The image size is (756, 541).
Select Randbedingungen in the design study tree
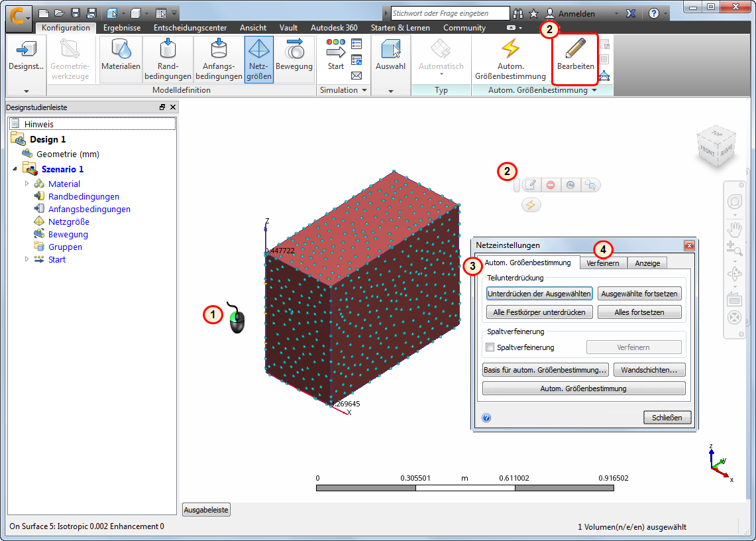(x=83, y=196)
